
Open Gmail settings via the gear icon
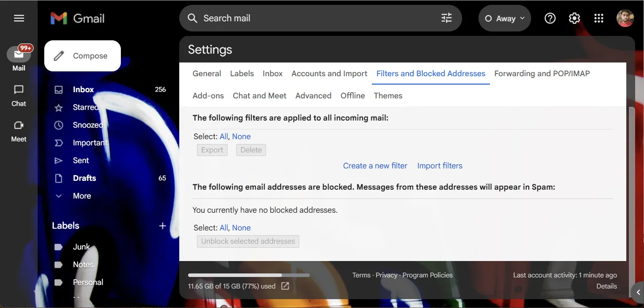pos(574,18)
